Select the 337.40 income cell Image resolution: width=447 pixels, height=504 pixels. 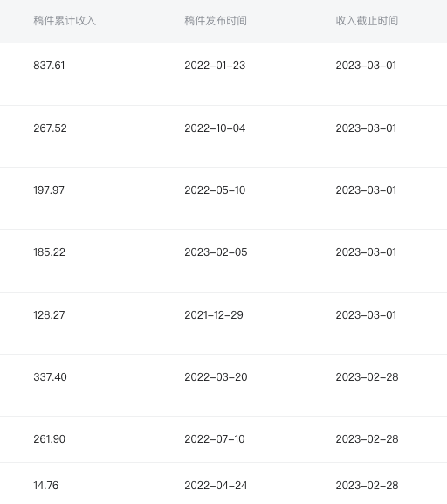[50, 377]
